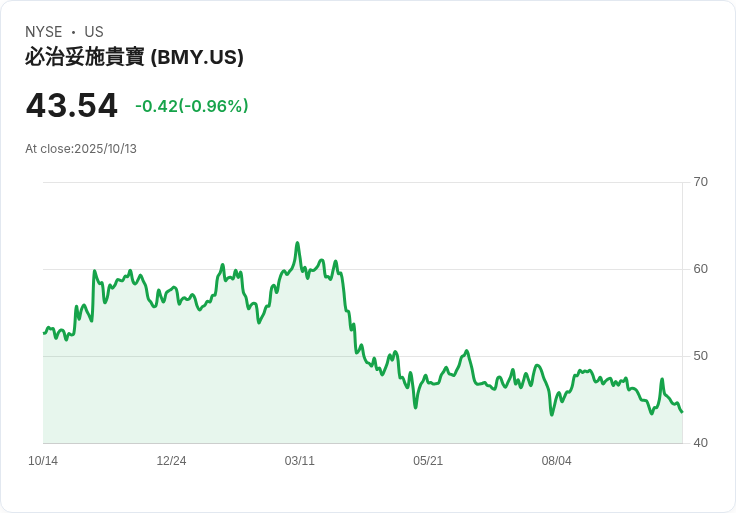The height and width of the screenshot is (513, 736).
Task: Click the current price 43.54
Action: tap(72, 105)
